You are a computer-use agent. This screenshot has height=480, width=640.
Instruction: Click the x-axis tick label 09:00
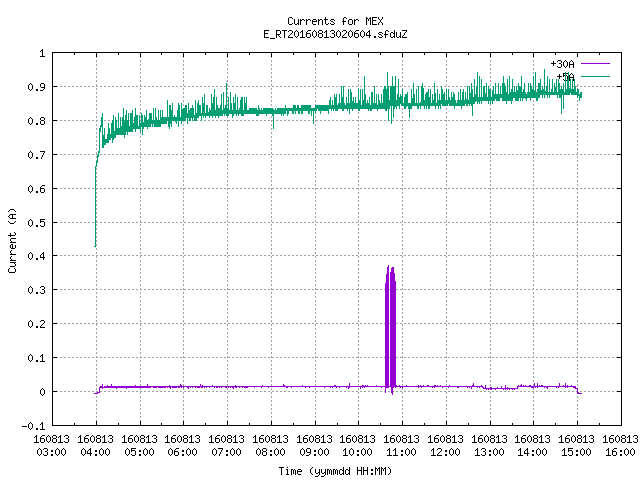pyautogui.click(x=314, y=452)
